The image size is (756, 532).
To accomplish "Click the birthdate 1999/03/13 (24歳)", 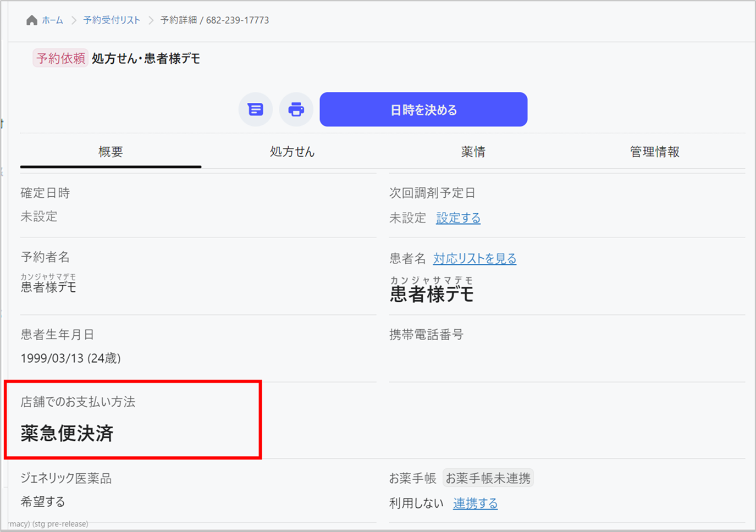I will click(70, 358).
